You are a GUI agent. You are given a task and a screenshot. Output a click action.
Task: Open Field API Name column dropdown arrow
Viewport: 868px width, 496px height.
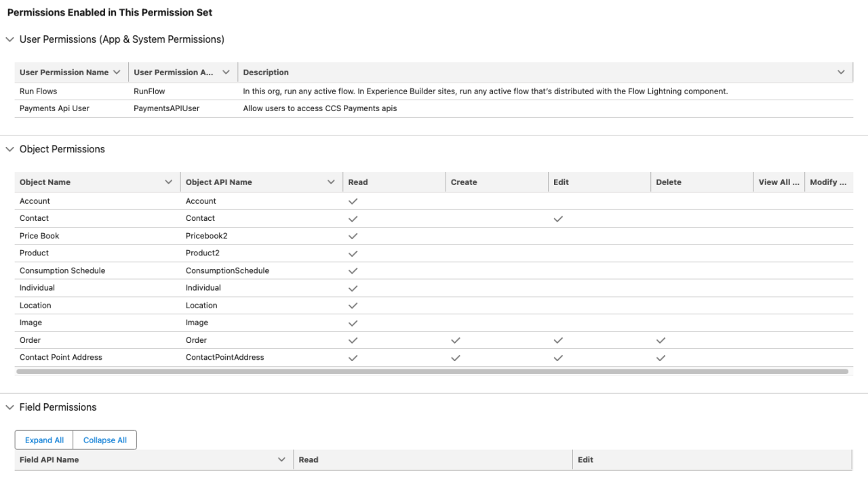pos(282,460)
